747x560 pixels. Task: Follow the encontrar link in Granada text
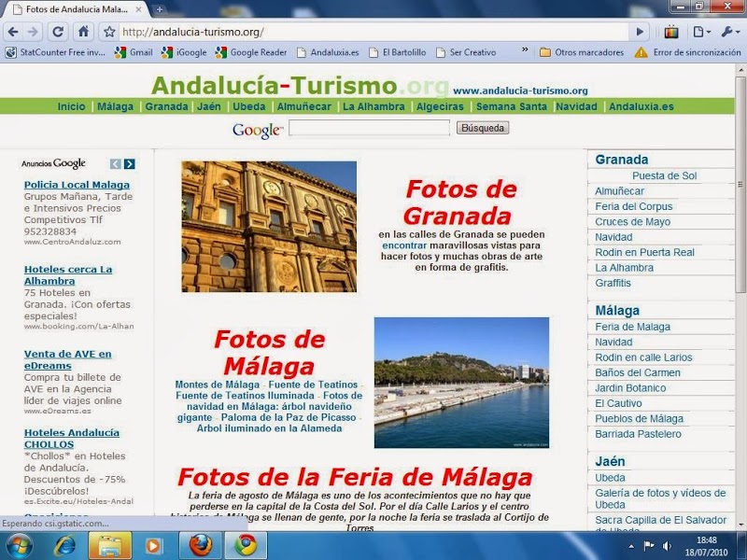[x=404, y=245]
